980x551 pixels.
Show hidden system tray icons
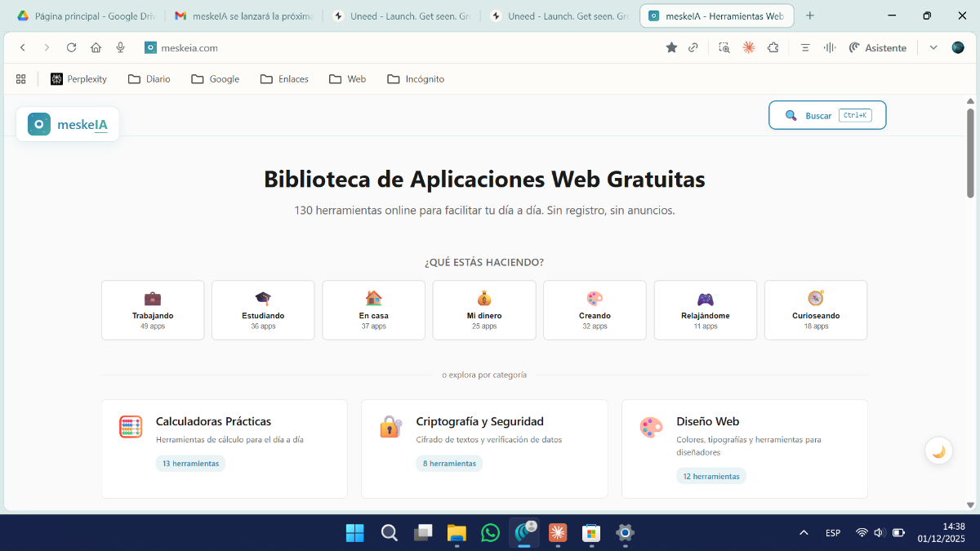click(x=804, y=533)
